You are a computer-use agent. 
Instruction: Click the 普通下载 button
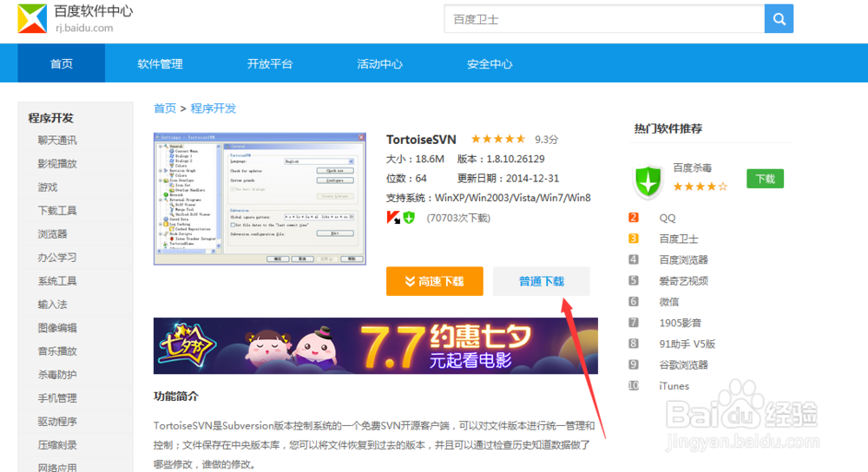pyautogui.click(x=542, y=281)
